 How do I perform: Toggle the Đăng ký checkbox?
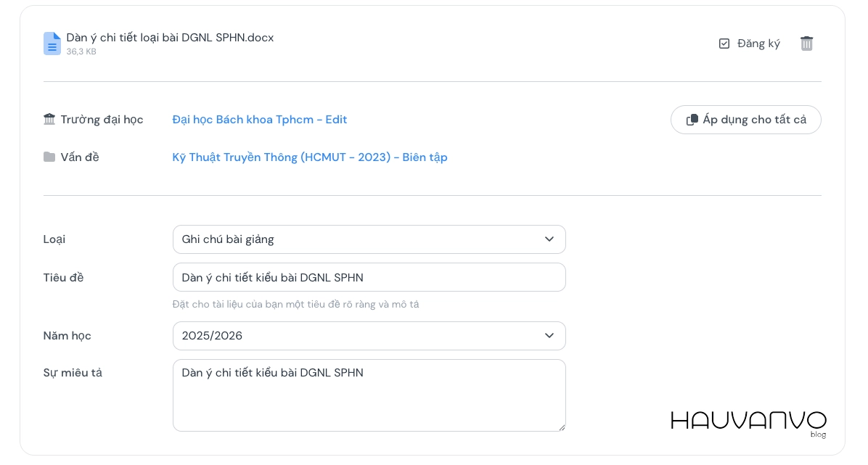[724, 44]
